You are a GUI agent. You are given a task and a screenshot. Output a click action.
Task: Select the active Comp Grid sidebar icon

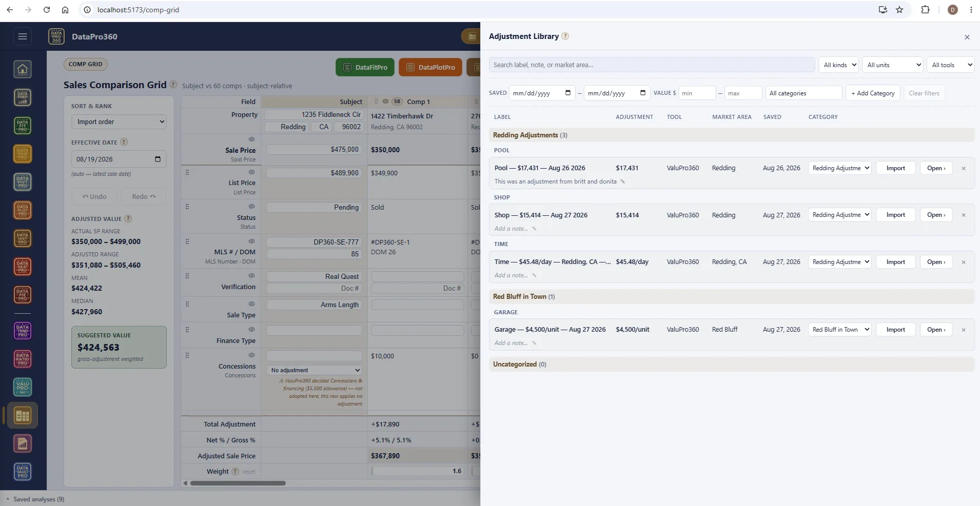tap(23, 415)
